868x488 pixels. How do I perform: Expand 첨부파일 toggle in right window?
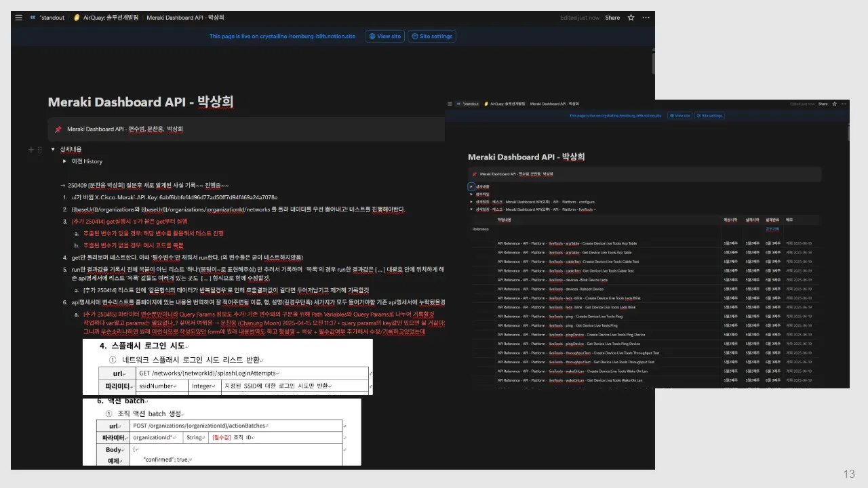pyautogui.click(x=471, y=194)
